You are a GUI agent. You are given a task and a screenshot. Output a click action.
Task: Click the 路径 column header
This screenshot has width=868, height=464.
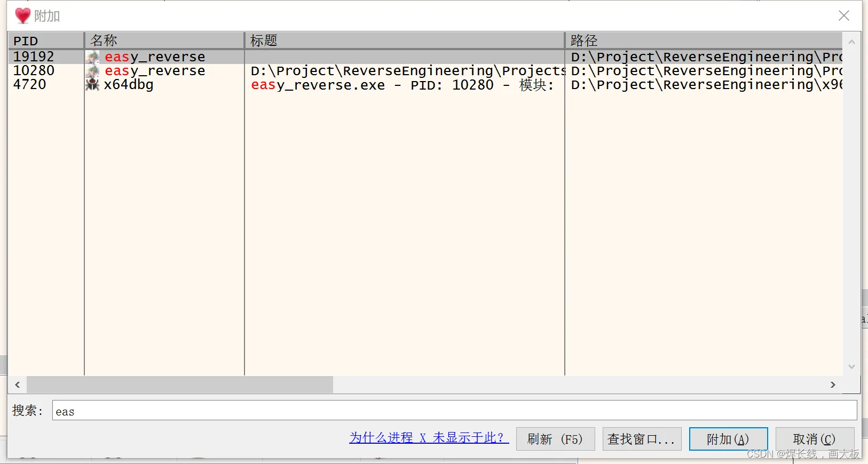[703, 41]
